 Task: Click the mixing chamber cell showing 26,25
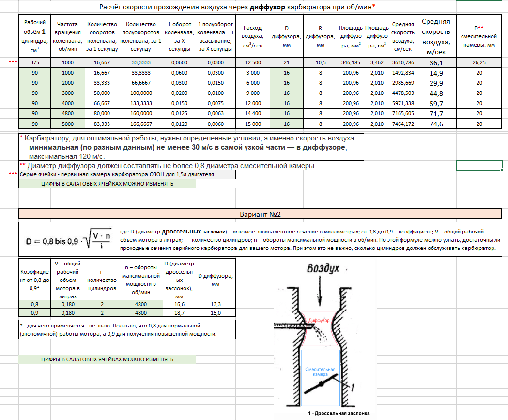479,63
